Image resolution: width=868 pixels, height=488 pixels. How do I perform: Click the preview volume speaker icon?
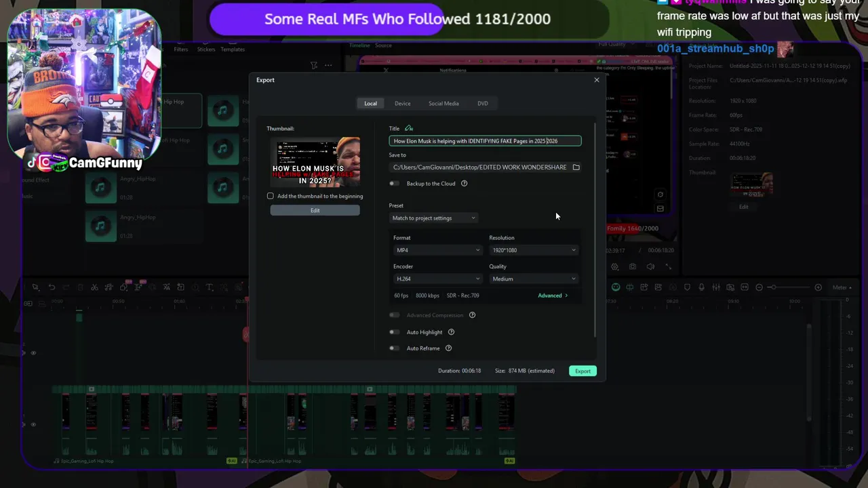pos(650,267)
